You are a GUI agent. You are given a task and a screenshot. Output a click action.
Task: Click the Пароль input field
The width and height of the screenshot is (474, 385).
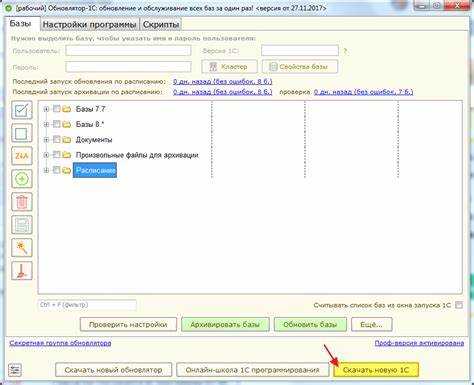(x=128, y=67)
